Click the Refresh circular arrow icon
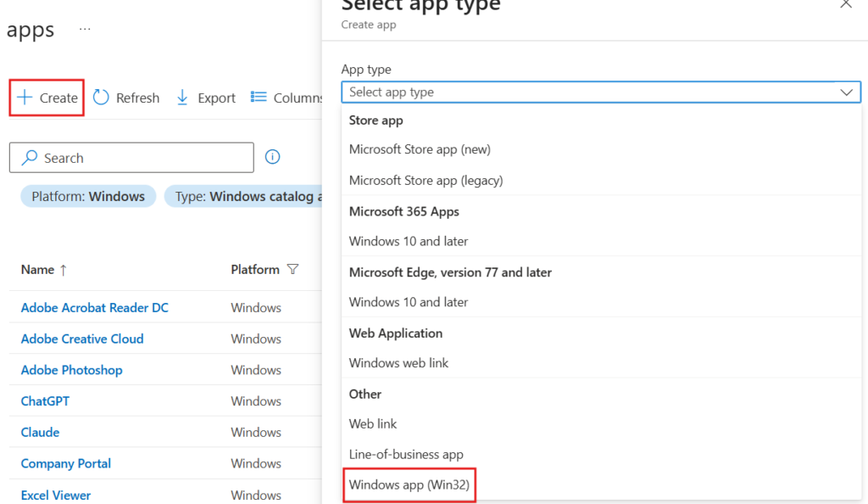Viewport: 868px width, 504px height. click(x=101, y=98)
